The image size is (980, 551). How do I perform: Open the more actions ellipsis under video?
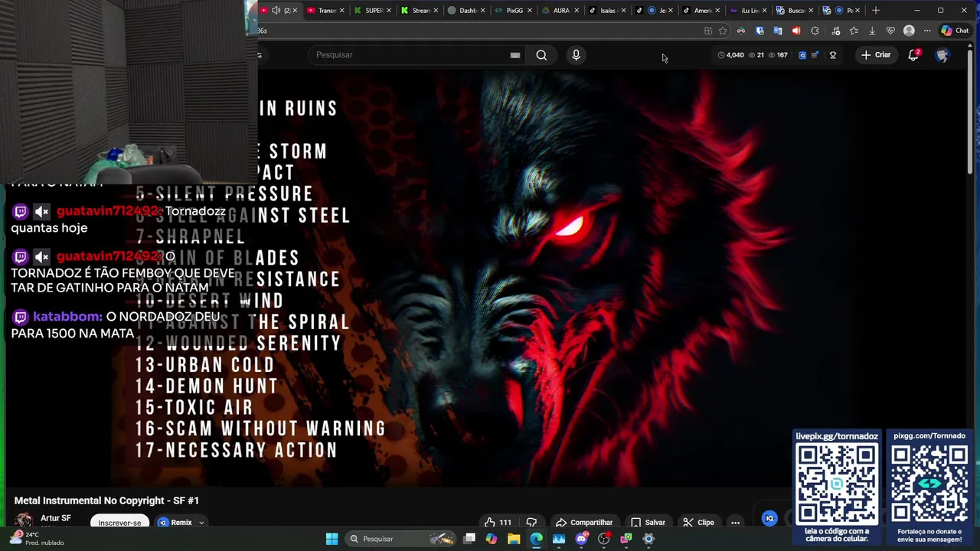[735, 523]
